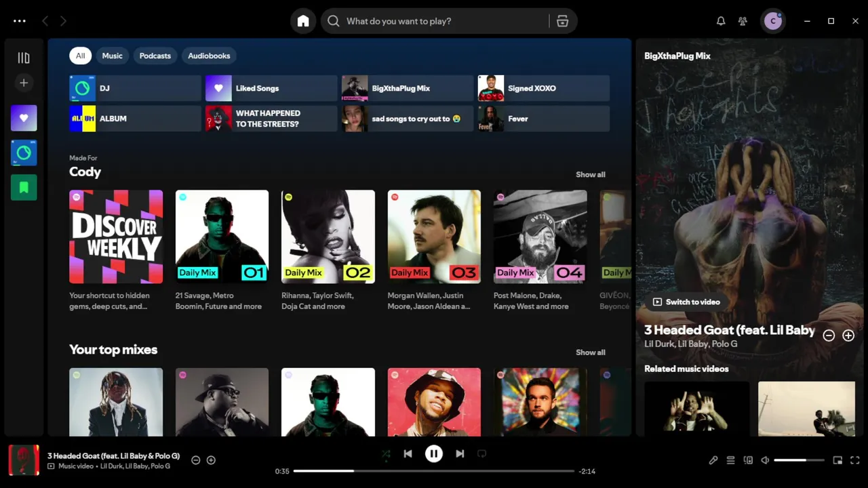Toggle the Queue icon

point(730,460)
